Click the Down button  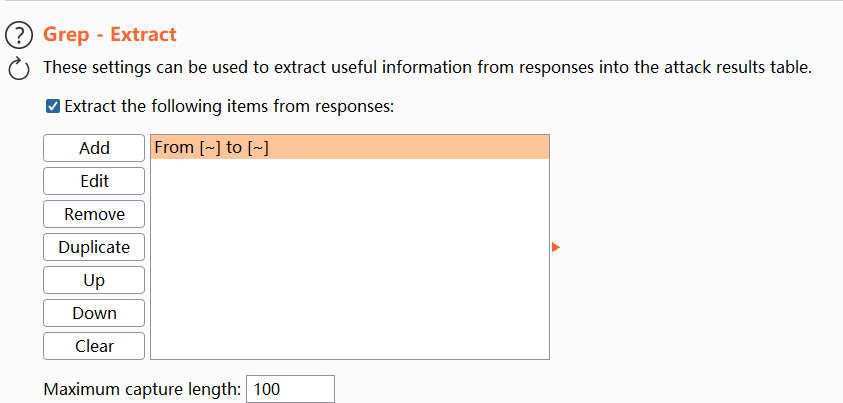[94, 313]
